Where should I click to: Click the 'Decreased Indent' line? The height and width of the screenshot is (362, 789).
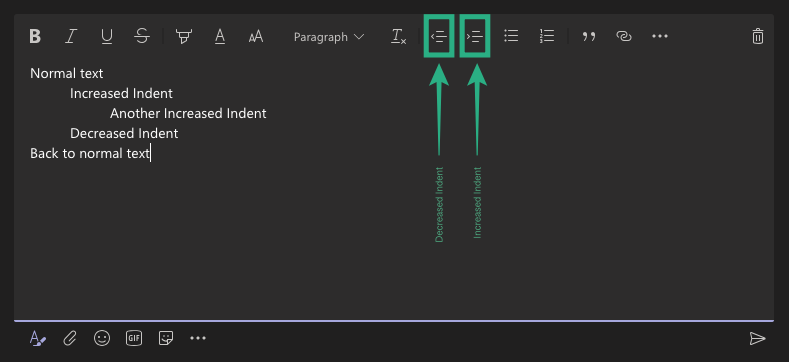tap(124, 133)
